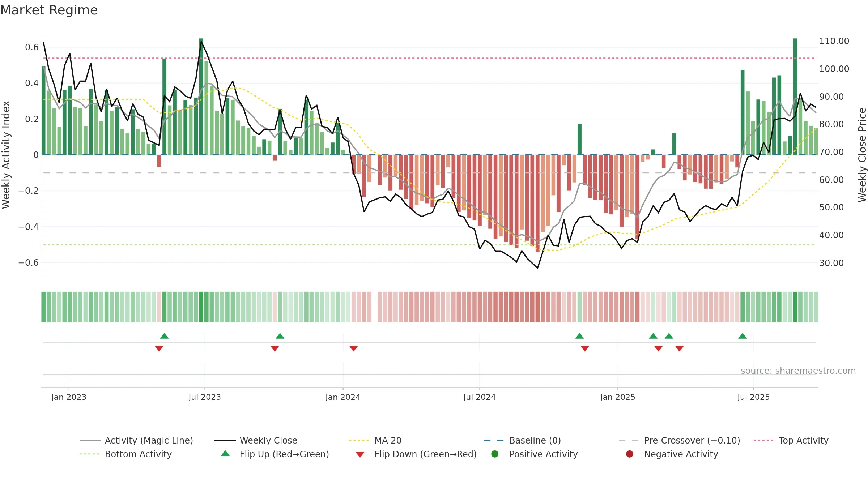
Task: Click the red Negative Activity legend dot
Action: 630,454
